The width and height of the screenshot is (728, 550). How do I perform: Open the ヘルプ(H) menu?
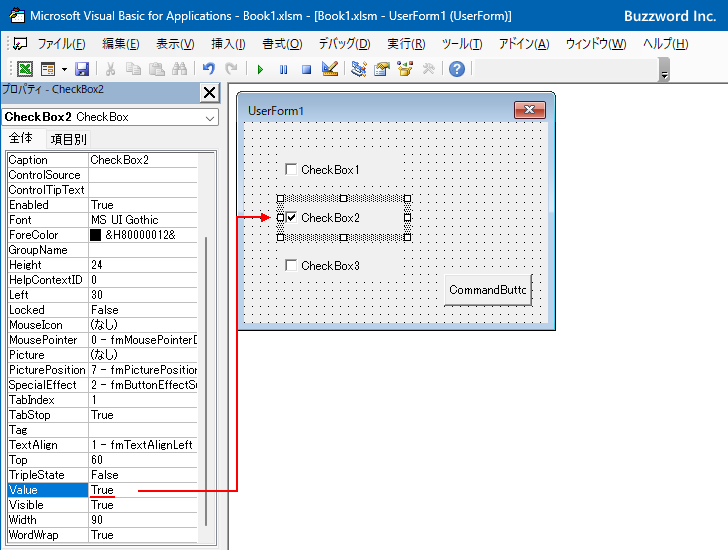[x=665, y=44]
